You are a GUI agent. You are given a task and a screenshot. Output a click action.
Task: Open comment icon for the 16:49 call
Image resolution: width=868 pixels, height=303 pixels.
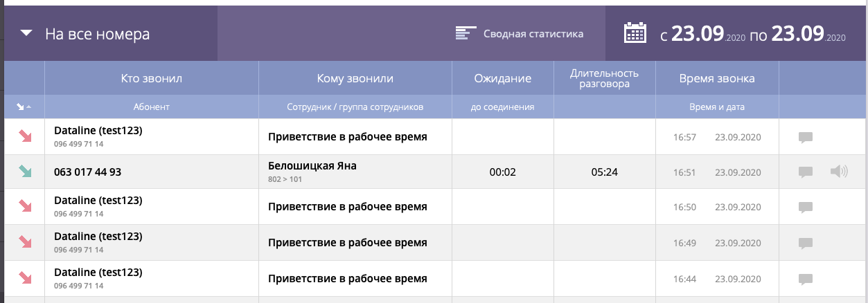coord(805,243)
